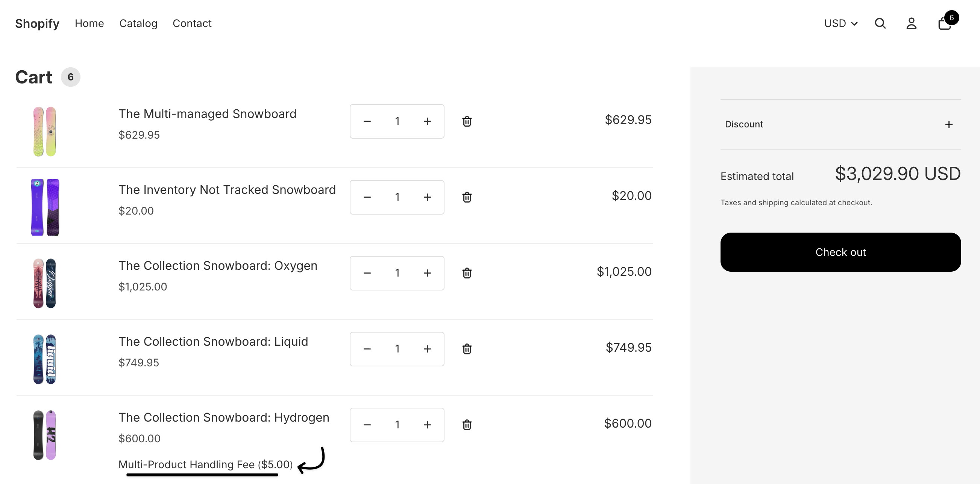The image size is (980, 484).
Task: Open the USD currency dropdown
Action: tap(840, 24)
